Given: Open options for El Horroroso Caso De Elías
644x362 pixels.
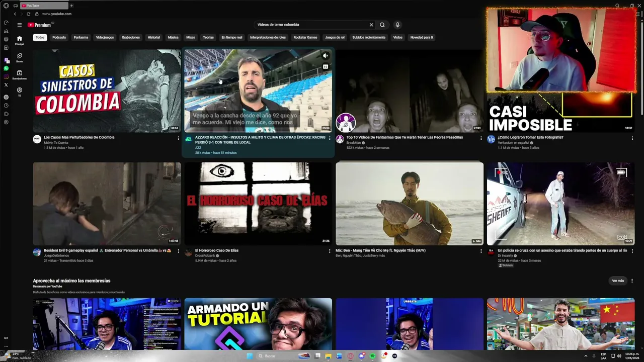Looking at the screenshot, I should pos(330,251).
